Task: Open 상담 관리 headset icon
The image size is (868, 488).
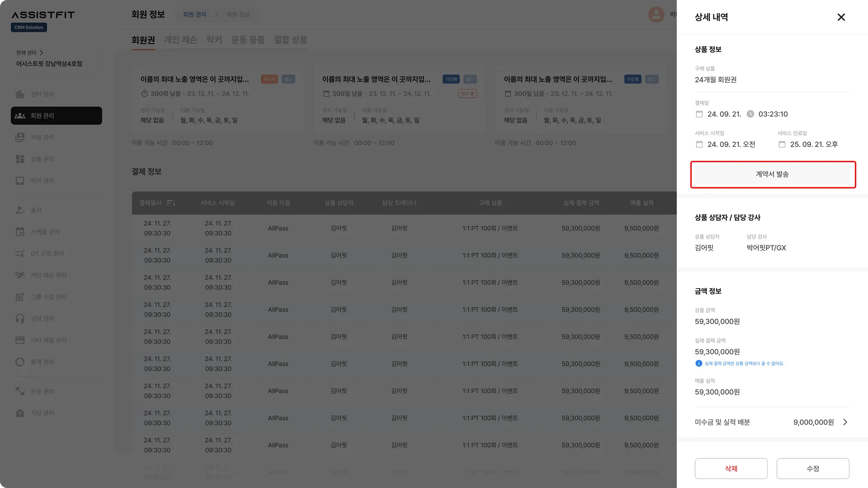Action: 20,319
